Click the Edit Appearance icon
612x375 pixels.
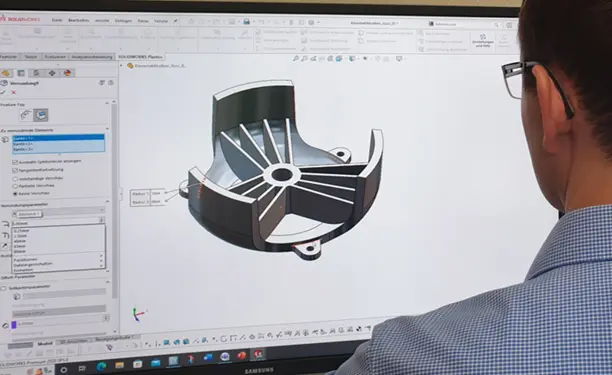point(378,59)
